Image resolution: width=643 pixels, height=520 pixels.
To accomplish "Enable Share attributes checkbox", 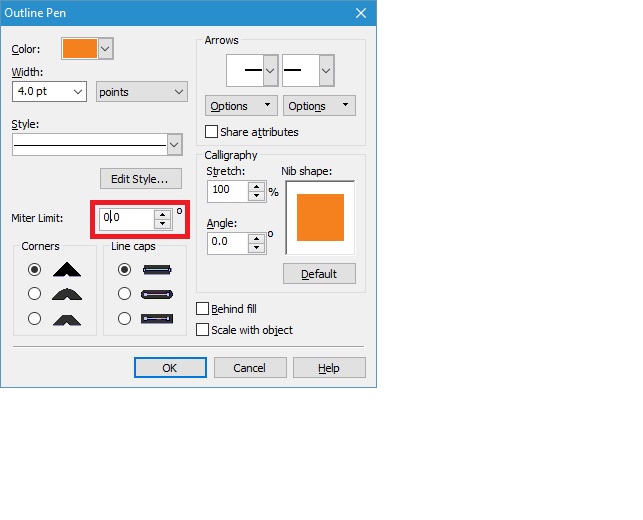I will point(211,132).
